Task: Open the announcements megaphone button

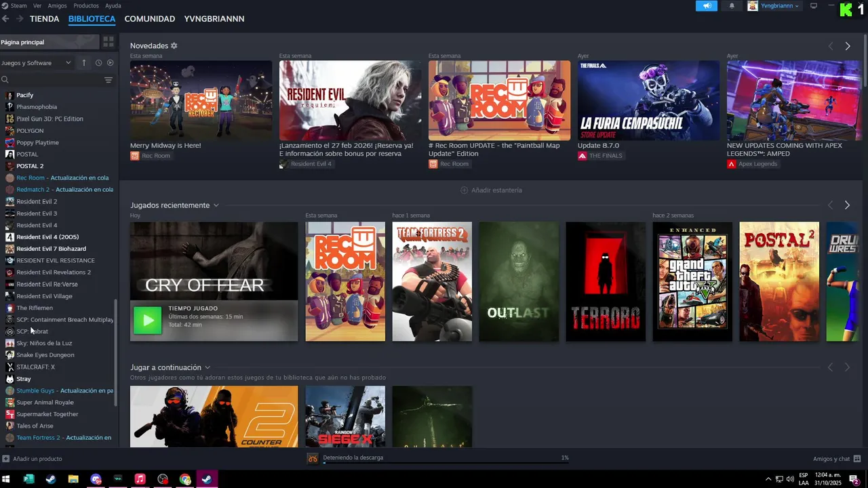Action: (x=706, y=5)
